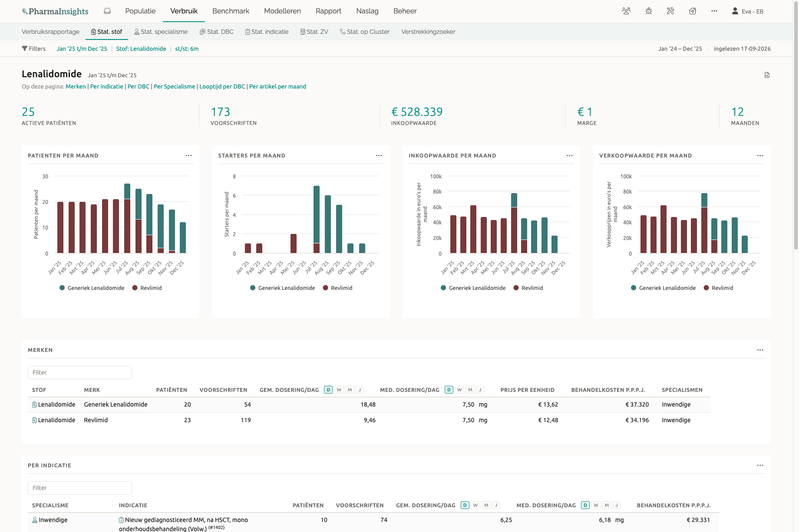799x532 pixels.
Task: Focus the Filter field in Merken
Action: [80, 372]
